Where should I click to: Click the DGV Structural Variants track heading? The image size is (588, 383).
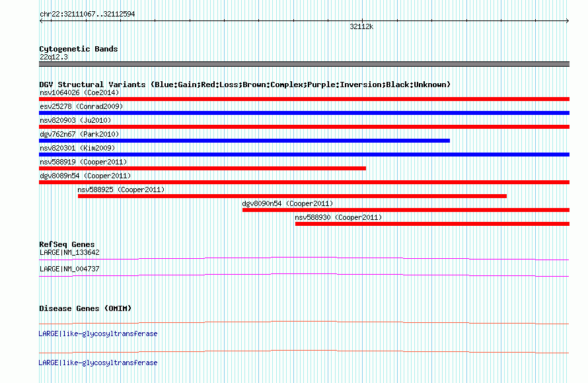coord(244,85)
